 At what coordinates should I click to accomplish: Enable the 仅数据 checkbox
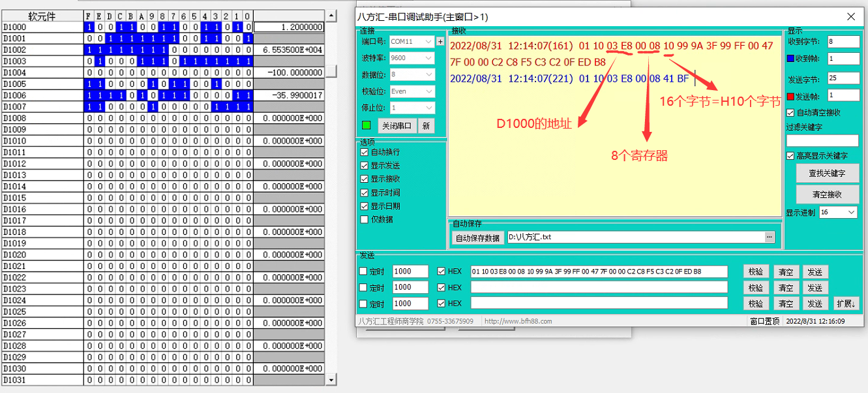(365, 220)
